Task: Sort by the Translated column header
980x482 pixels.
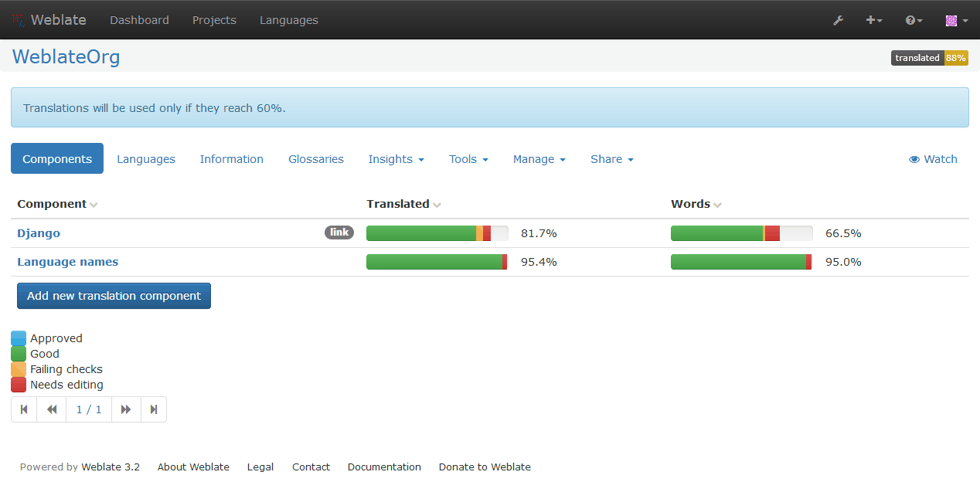Action: (x=403, y=204)
